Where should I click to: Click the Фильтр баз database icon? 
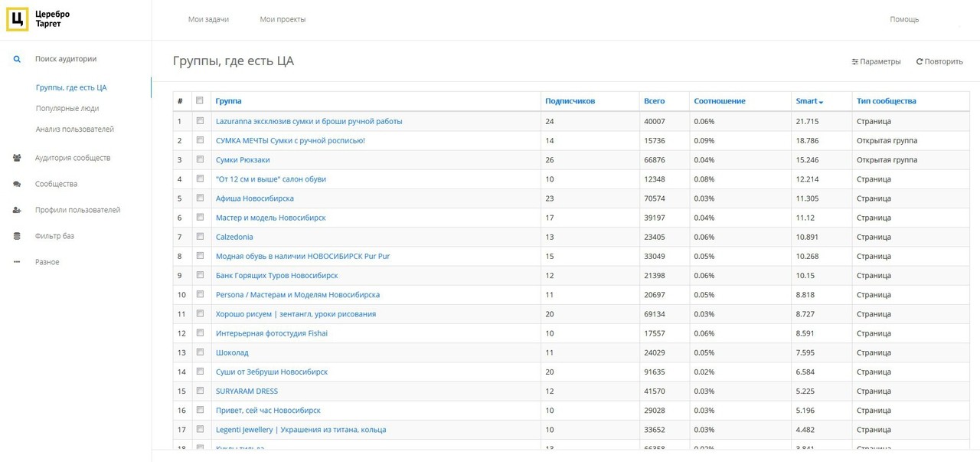17,236
